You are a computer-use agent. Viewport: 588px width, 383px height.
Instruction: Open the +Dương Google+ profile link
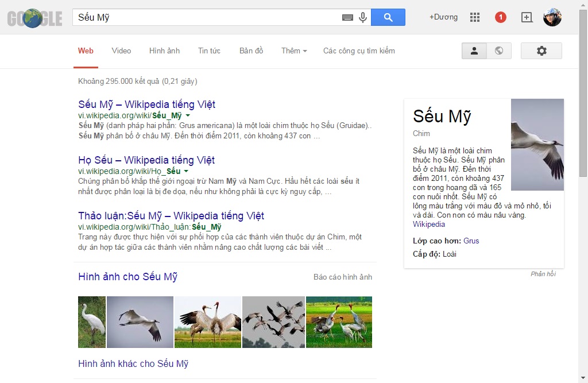[x=443, y=17]
